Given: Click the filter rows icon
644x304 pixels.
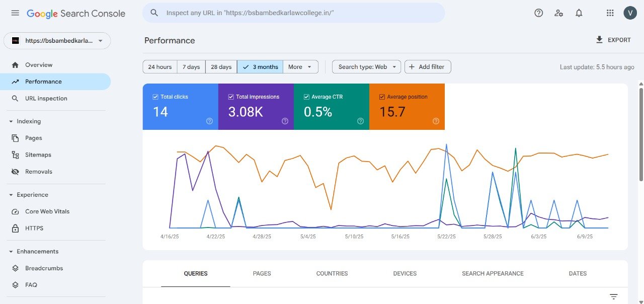Looking at the screenshot, I should (x=613, y=297).
